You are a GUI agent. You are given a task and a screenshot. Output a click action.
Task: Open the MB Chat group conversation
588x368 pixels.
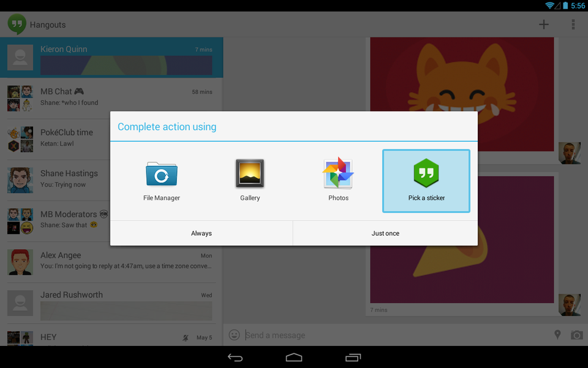[x=111, y=98]
